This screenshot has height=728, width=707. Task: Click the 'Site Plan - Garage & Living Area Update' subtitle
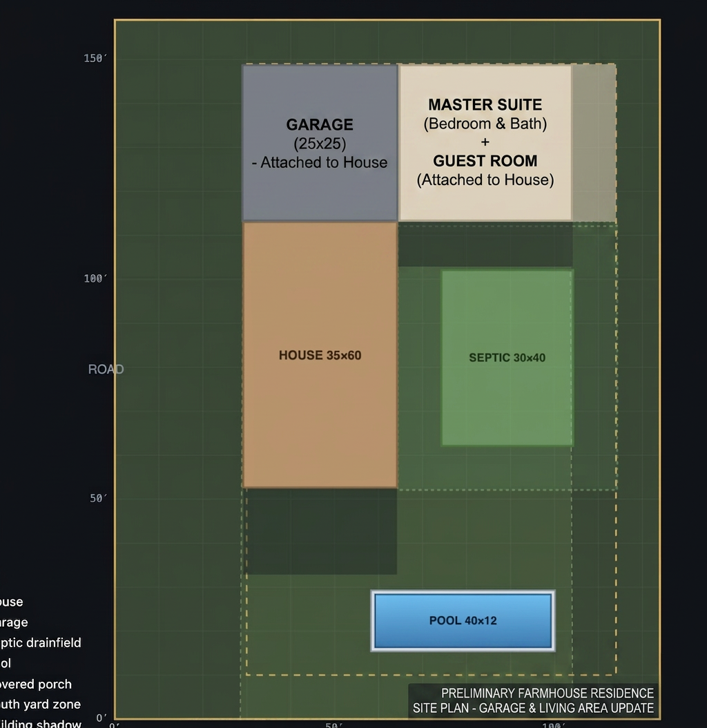534,708
